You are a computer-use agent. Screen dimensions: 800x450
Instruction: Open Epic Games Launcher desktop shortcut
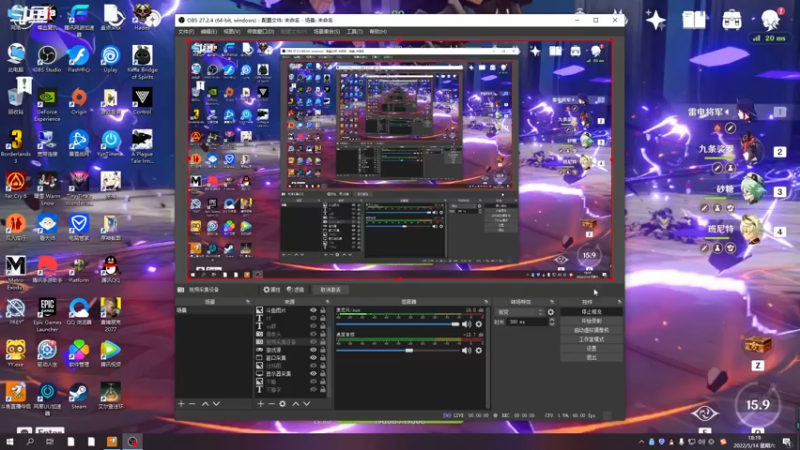pos(47,315)
